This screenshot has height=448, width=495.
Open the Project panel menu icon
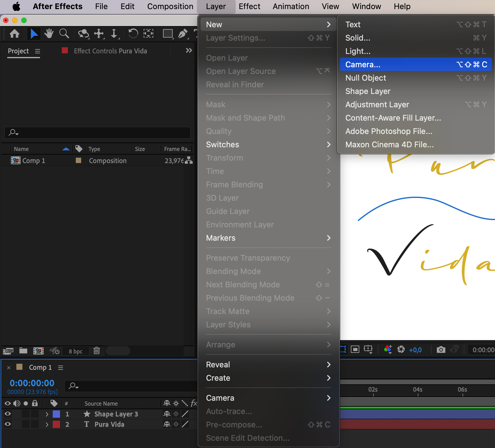(38, 51)
